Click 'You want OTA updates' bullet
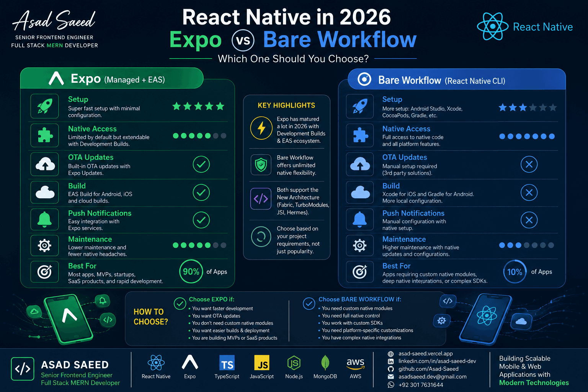This screenshot has width=588, height=392. pos(216,316)
